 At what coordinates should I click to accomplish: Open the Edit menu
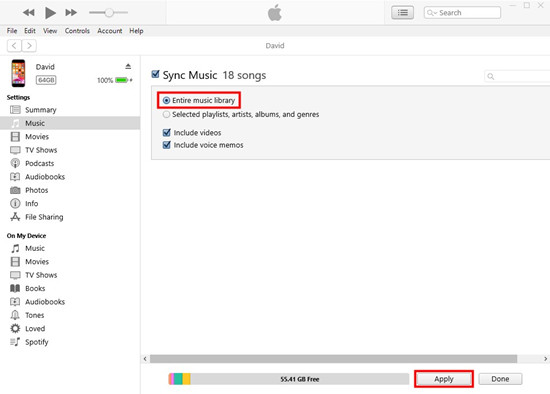pyautogui.click(x=30, y=31)
